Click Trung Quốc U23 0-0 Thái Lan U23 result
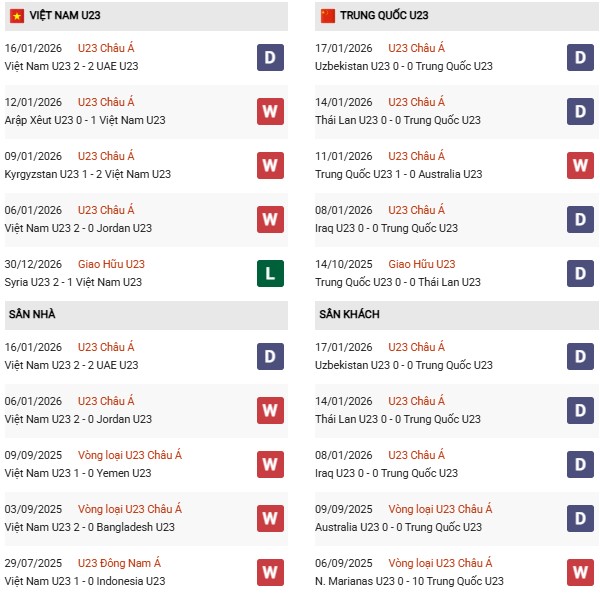This screenshot has width=600, height=593. tap(398, 282)
